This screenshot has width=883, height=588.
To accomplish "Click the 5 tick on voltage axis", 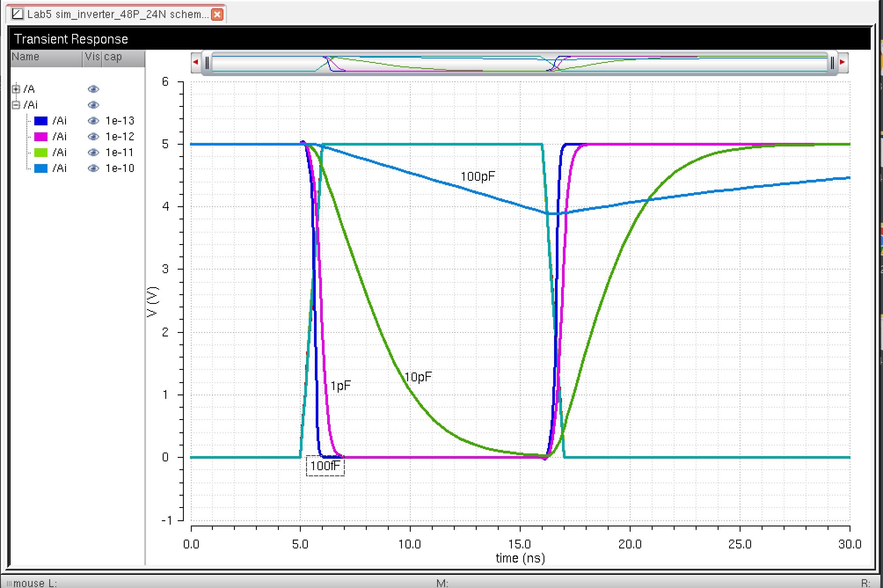I will pyautogui.click(x=165, y=144).
